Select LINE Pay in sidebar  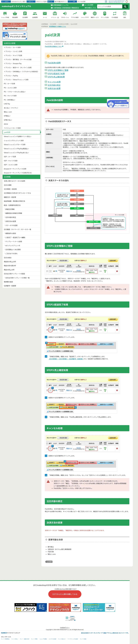[21, 104]
